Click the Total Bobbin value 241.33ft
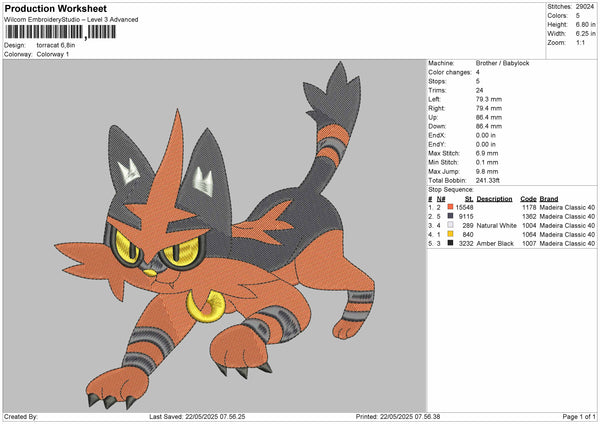The width and height of the screenshot is (600, 424). (488, 181)
